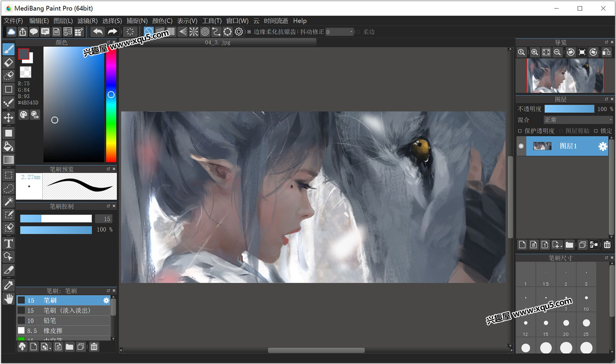Enable 图层剪贴 clipping checkbox

click(561, 131)
